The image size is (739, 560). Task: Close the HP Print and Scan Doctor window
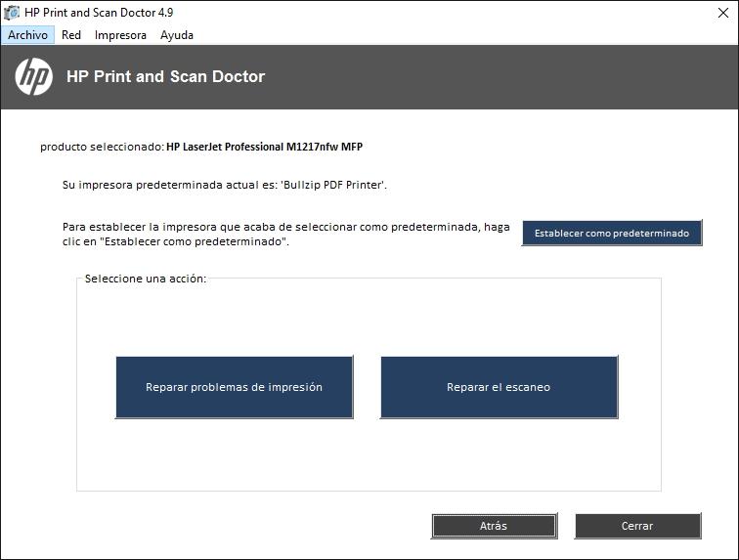723,13
